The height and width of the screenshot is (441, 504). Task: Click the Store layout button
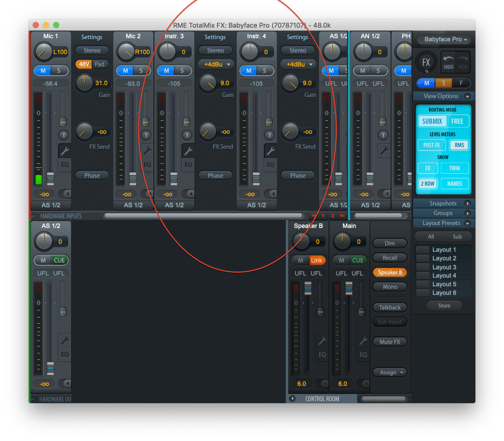coord(444,306)
